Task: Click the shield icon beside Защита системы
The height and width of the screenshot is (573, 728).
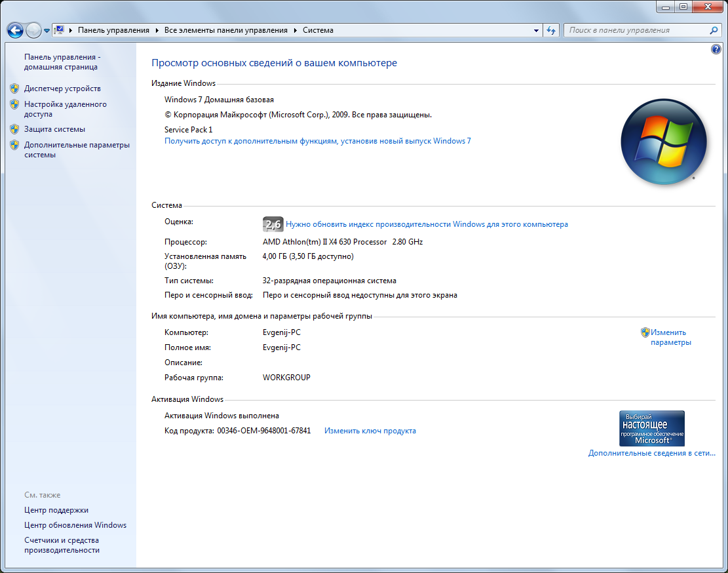Action: (x=14, y=129)
